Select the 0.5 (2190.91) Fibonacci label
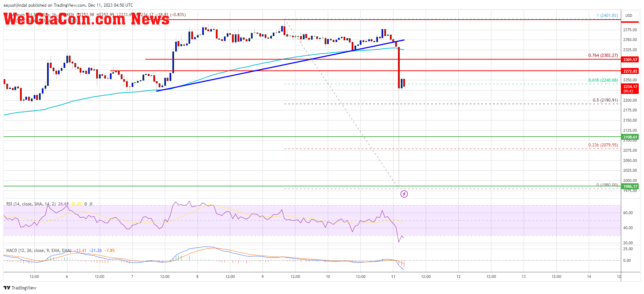This screenshot has height=294, width=644. pos(605,100)
